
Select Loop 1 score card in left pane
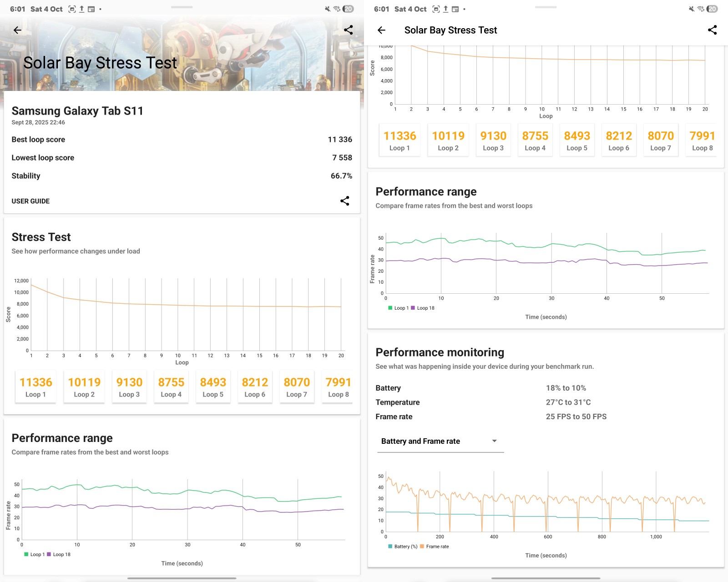coord(35,387)
